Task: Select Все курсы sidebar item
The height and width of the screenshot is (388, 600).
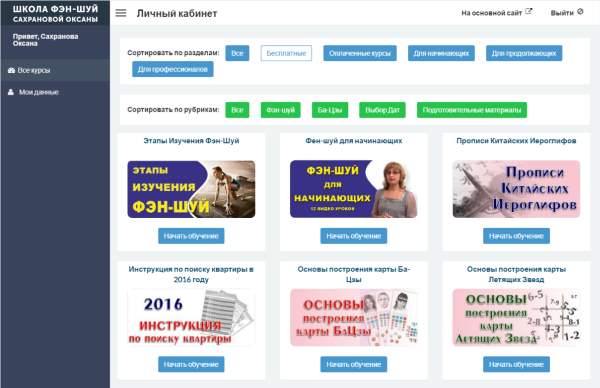Action: (x=55, y=70)
